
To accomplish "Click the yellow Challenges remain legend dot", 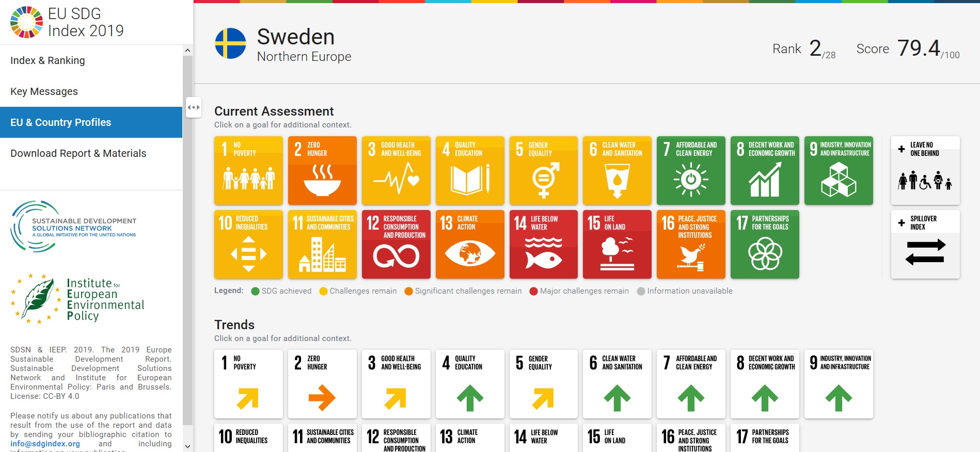I will click(324, 291).
